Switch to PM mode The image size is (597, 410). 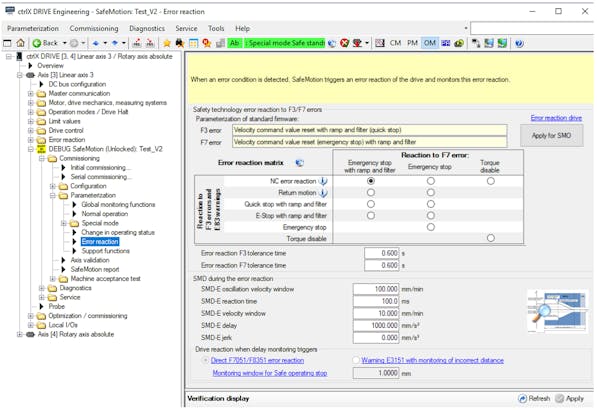[x=412, y=43]
